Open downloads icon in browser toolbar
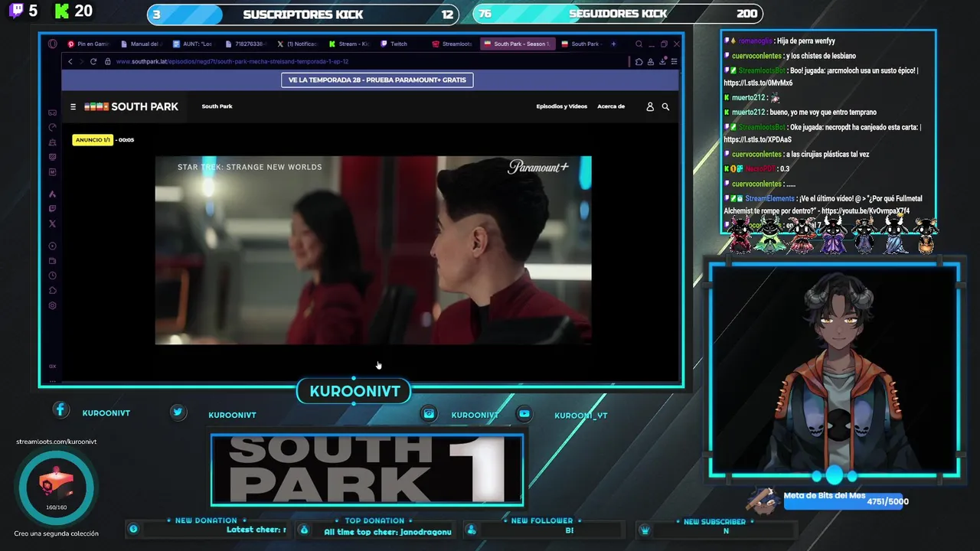Image resolution: width=980 pixels, height=551 pixels. coord(662,61)
